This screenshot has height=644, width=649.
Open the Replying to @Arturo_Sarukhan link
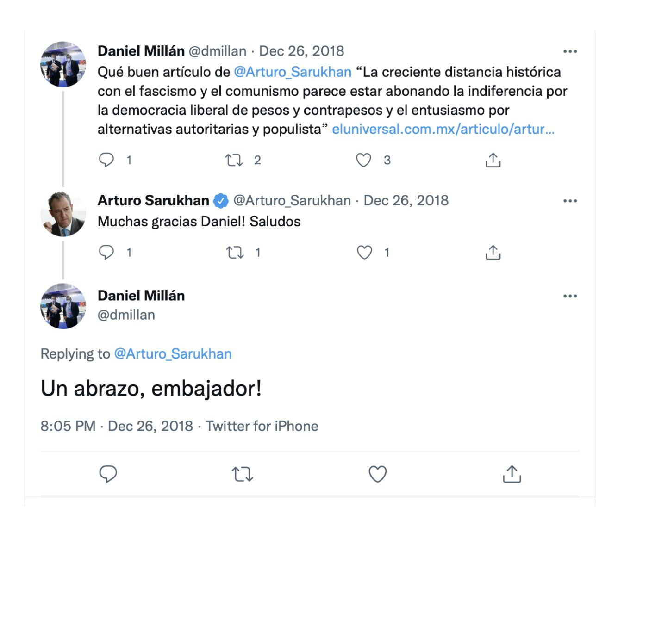coord(173,354)
